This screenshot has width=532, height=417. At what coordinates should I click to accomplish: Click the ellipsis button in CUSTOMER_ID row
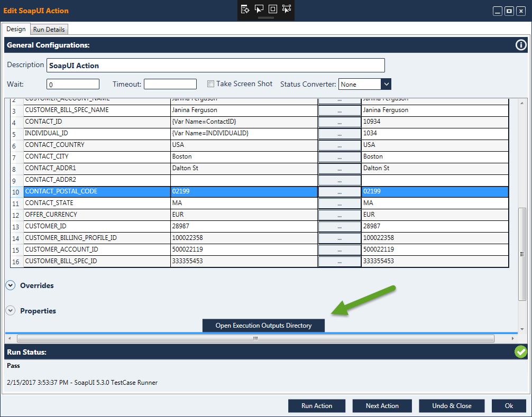tap(340, 226)
